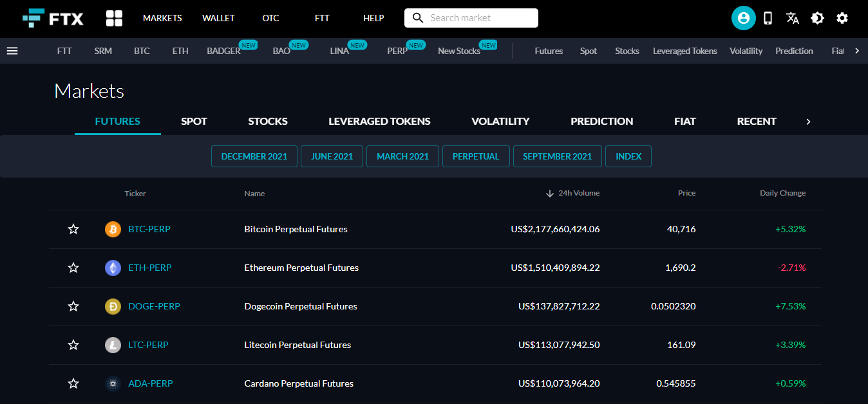This screenshot has height=404, width=868.
Task: Open the language translation icon
Action: coord(792,18)
